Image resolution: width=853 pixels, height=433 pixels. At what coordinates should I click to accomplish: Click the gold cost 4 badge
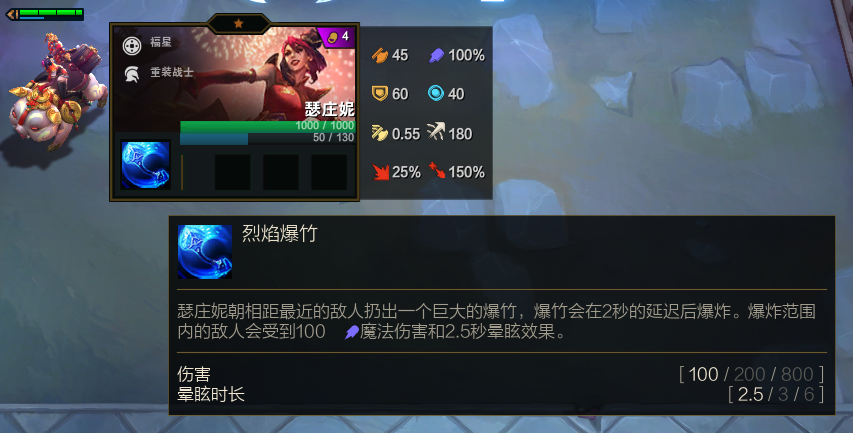pos(337,37)
